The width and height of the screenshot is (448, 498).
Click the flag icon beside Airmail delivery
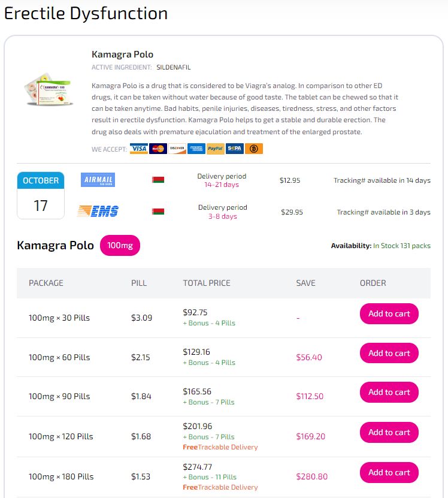click(158, 180)
